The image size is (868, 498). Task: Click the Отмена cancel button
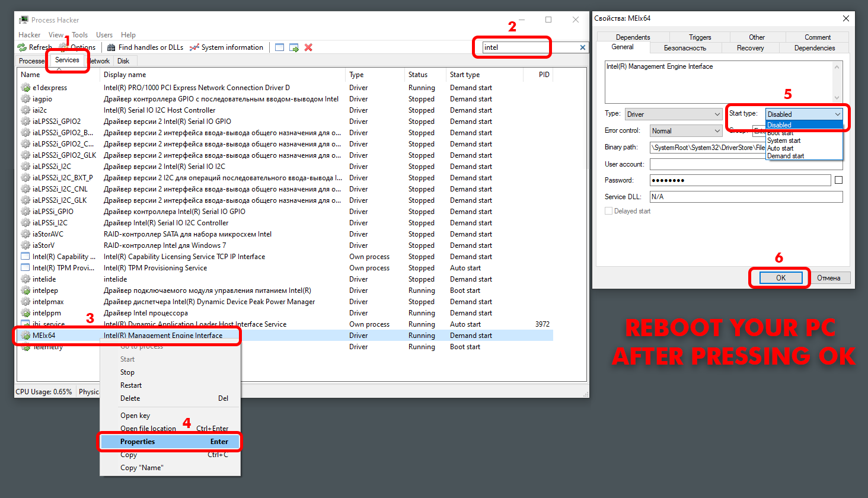829,278
